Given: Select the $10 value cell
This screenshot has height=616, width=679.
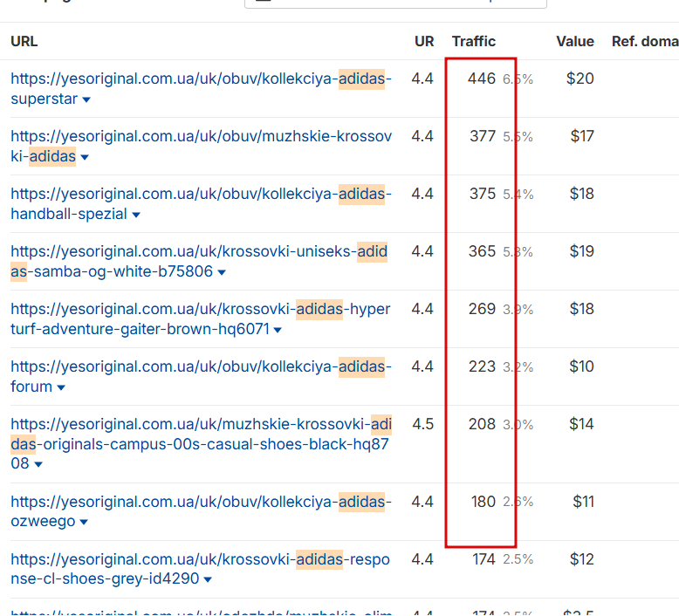Looking at the screenshot, I should [581, 366].
